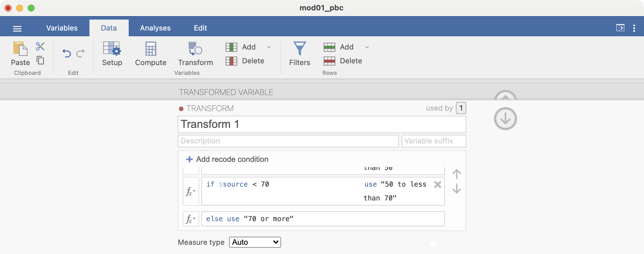This screenshot has height=254, width=644.
Task: Click the Copy icon
Action: pos(40,60)
